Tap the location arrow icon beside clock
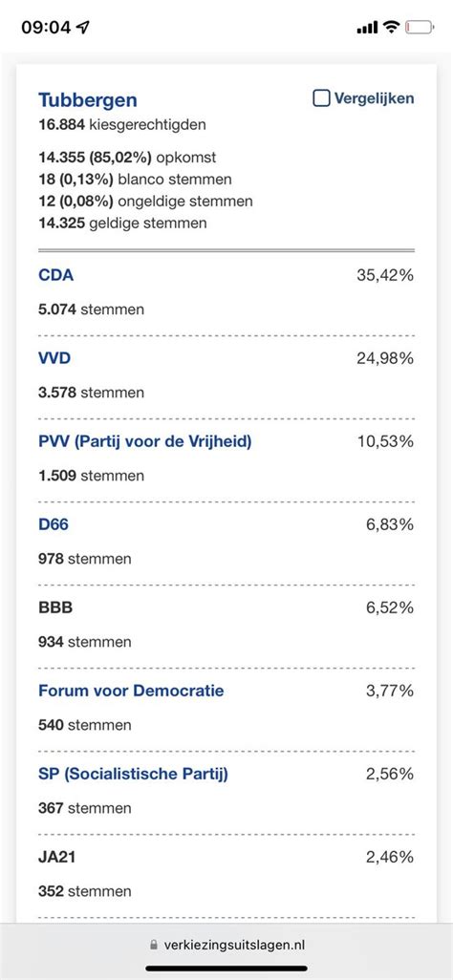Image resolution: width=453 pixels, height=980 pixels. coord(82,28)
